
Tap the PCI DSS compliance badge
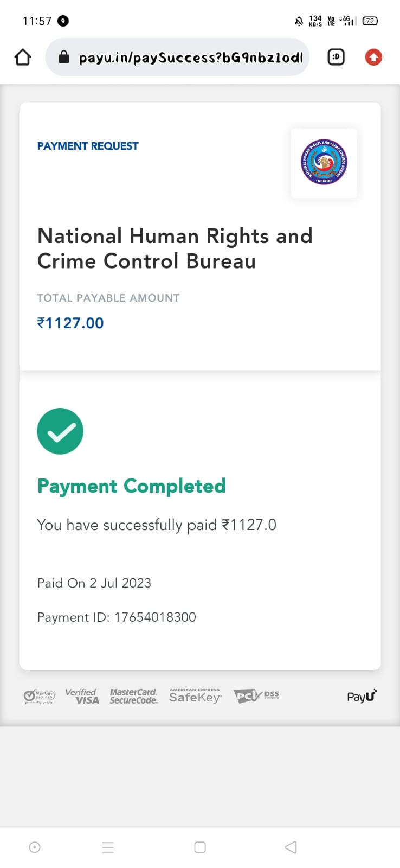point(256,695)
